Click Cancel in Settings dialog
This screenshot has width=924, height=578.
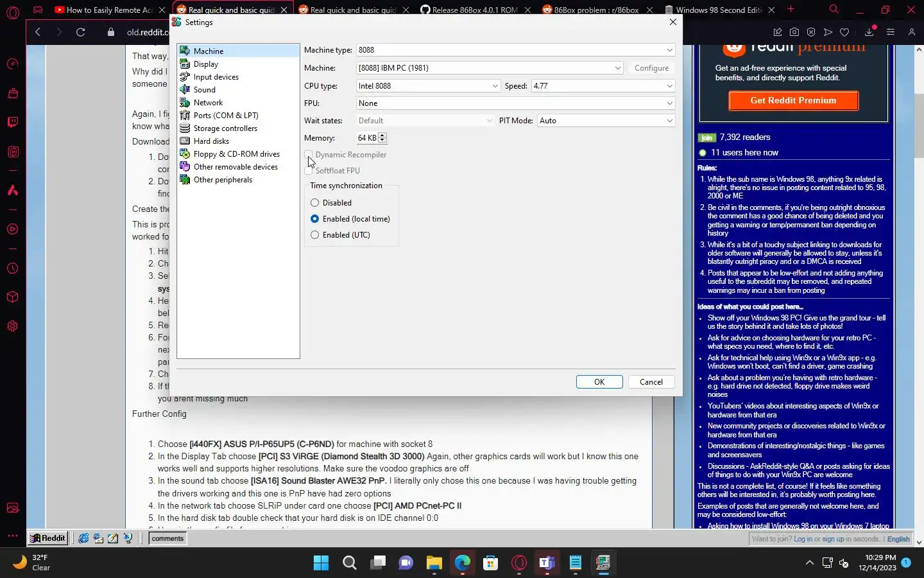[651, 382]
